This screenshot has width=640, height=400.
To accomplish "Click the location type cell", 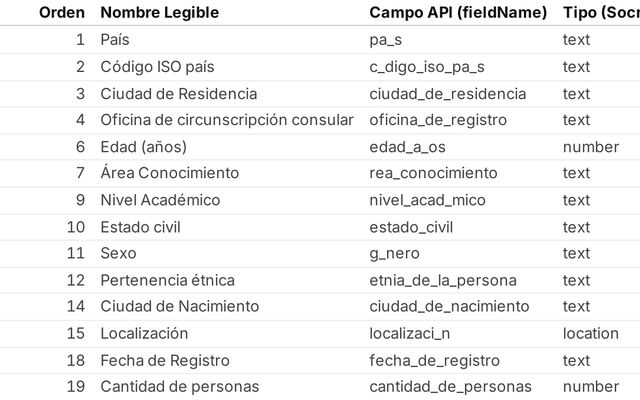I will [x=591, y=333].
